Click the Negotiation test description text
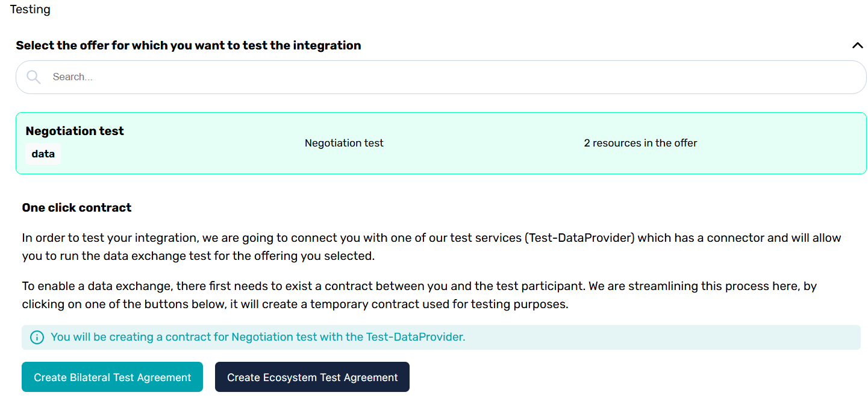 pyautogui.click(x=344, y=143)
